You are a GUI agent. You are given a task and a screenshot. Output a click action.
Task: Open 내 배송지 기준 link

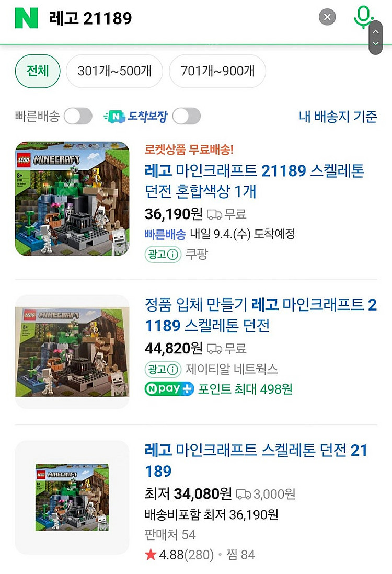(338, 117)
